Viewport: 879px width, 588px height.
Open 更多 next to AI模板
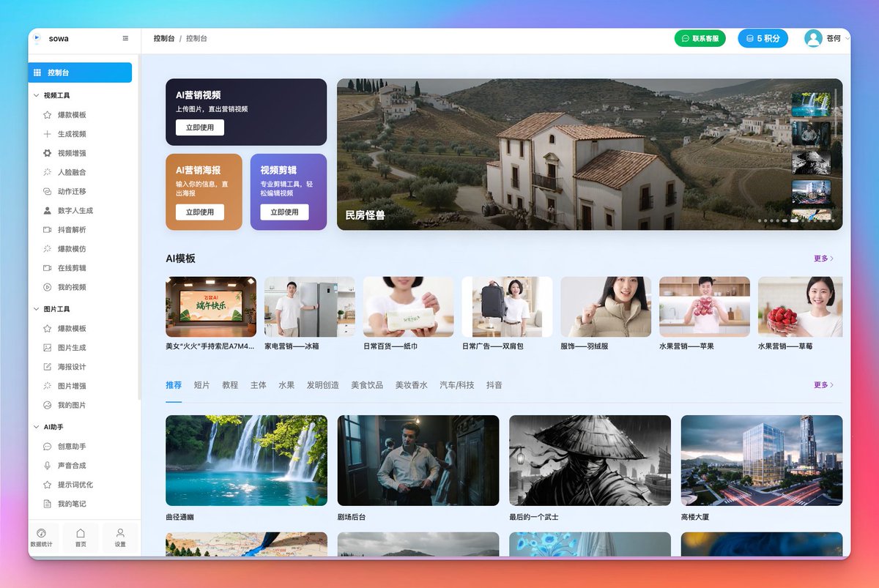pos(821,259)
